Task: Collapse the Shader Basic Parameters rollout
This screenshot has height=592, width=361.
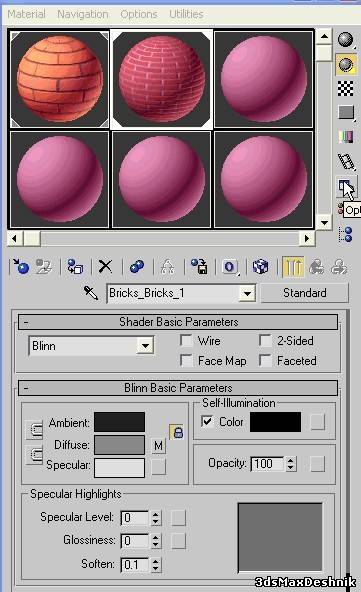Action: click(178, 322)
